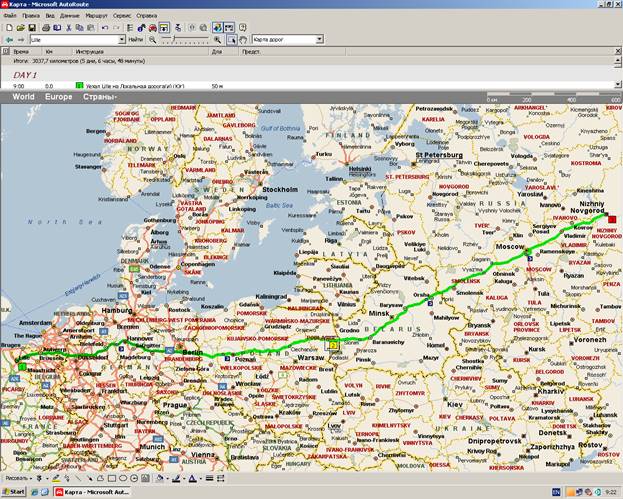Click the World link above the map
The height and width of the screenshot is (499, 623).
click(x=23, y=97)
